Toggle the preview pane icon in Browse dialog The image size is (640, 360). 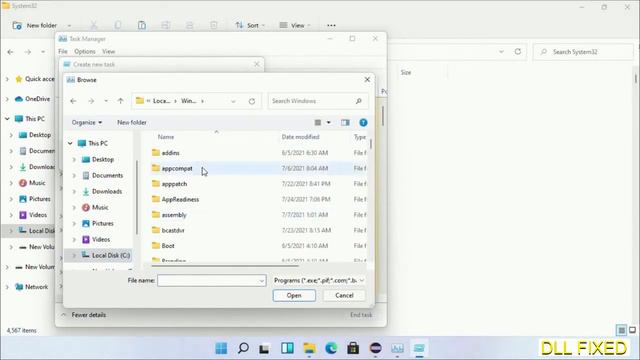pos(345,122)
